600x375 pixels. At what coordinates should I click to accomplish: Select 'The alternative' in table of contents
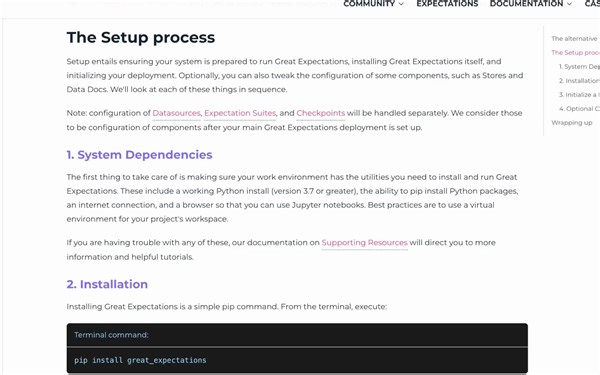574,39
